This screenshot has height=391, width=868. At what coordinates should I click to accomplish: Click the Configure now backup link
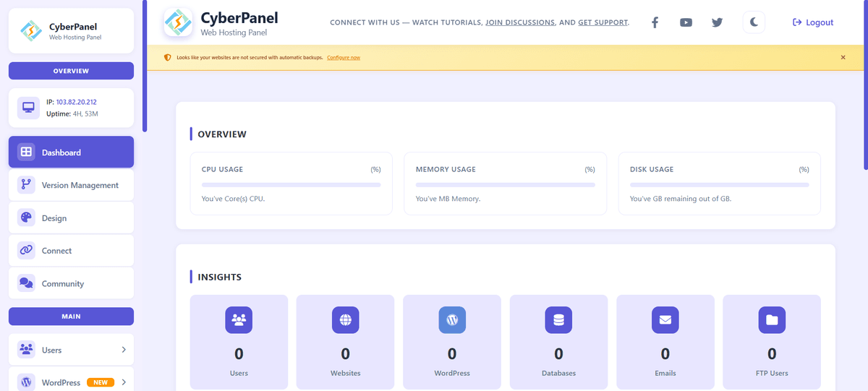pos(344,58)
